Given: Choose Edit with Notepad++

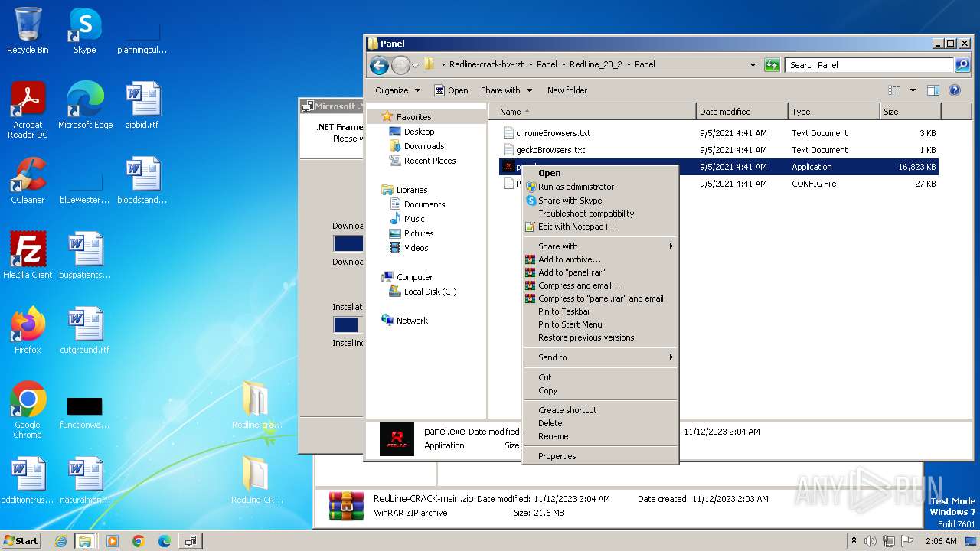Looking at the screenshot, I should (x=599, y=227).
